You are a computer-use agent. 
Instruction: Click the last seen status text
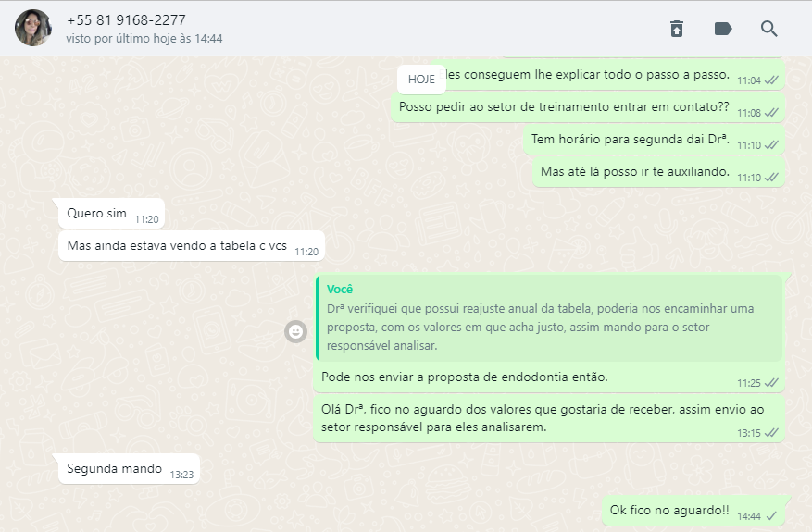click(x=144, y=39)
